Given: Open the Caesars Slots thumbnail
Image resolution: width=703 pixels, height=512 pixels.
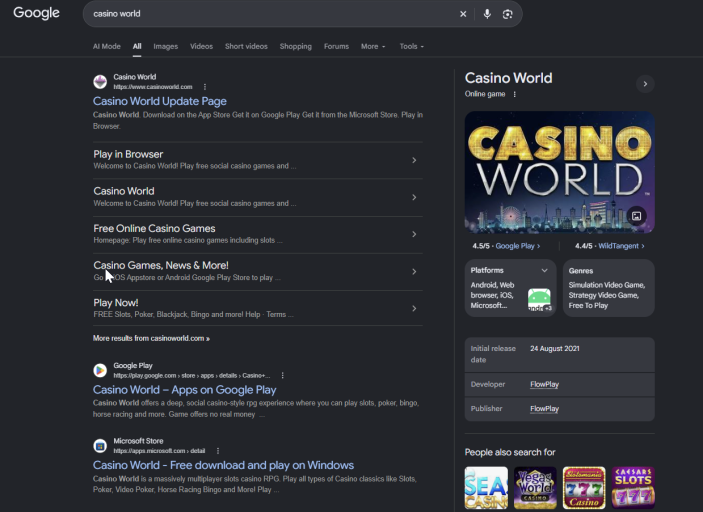Looking at the screenshot, I should (633, 488).
